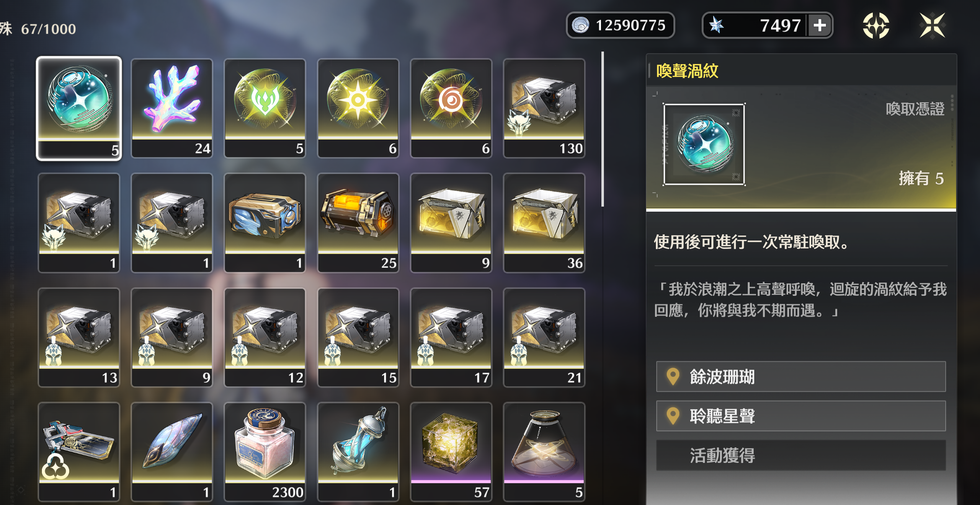Select the blue hourglass potion item
Image resolution: width=980 pixels, height=505 pixels.
[358, 452]
